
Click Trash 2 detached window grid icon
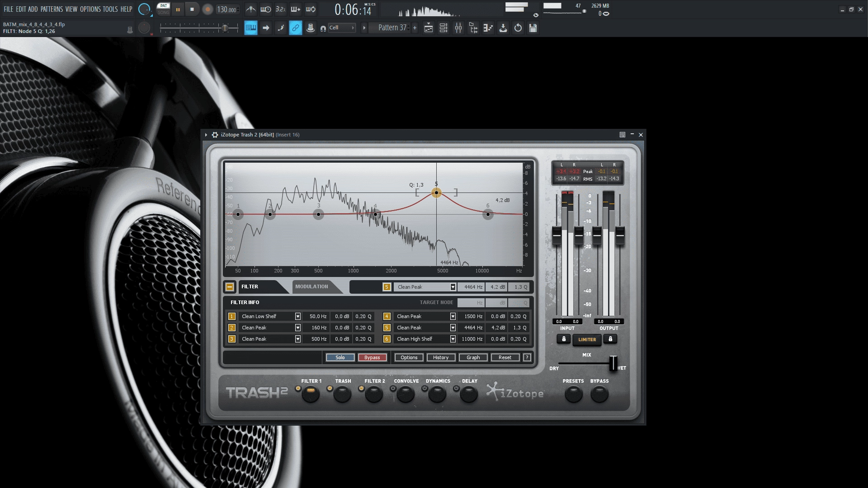coord(623,135)
